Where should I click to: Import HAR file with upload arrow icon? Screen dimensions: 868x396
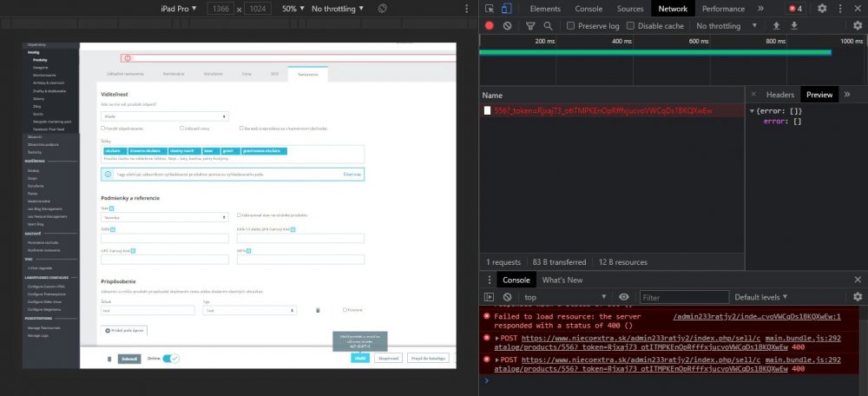point(776,25)
